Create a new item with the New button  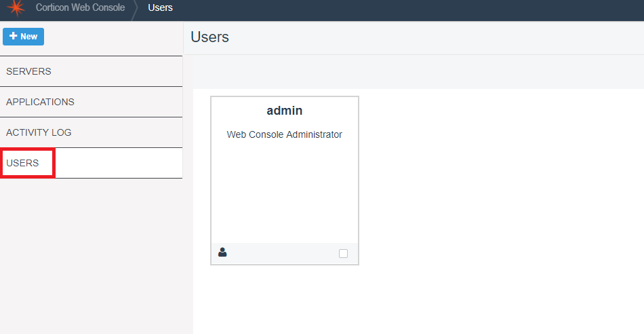point(24,37)
